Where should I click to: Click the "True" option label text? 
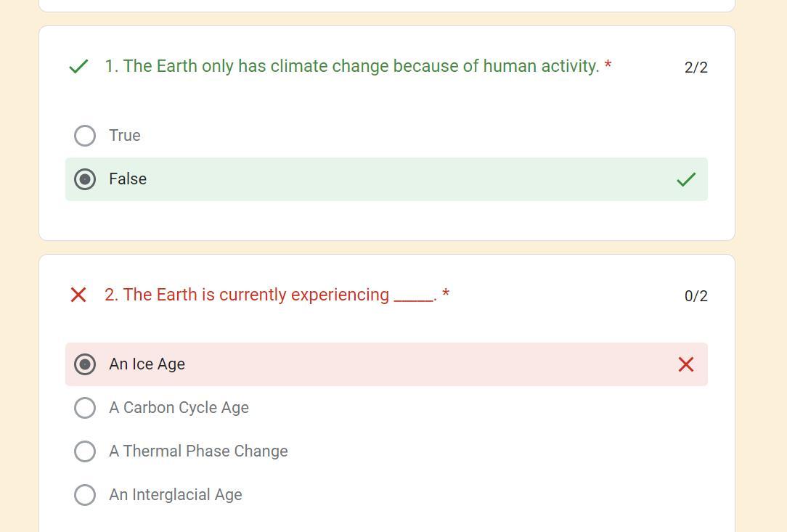click(125, 136)
